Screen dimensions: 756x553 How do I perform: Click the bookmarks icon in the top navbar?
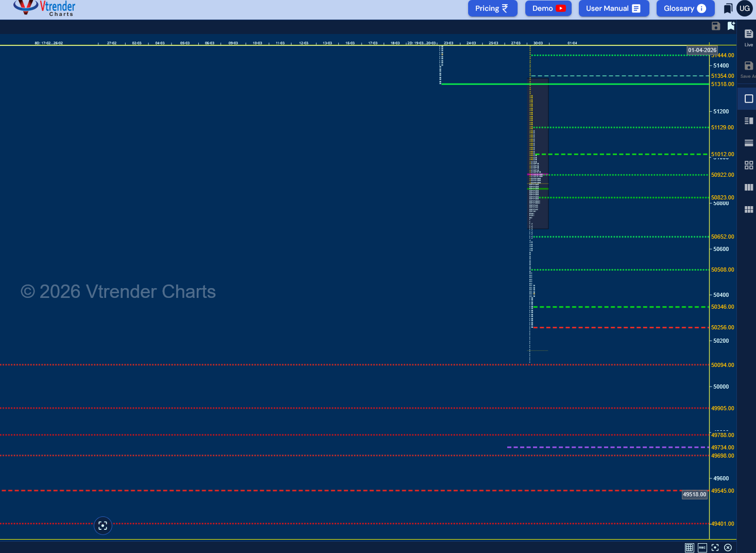pos(728,8)
